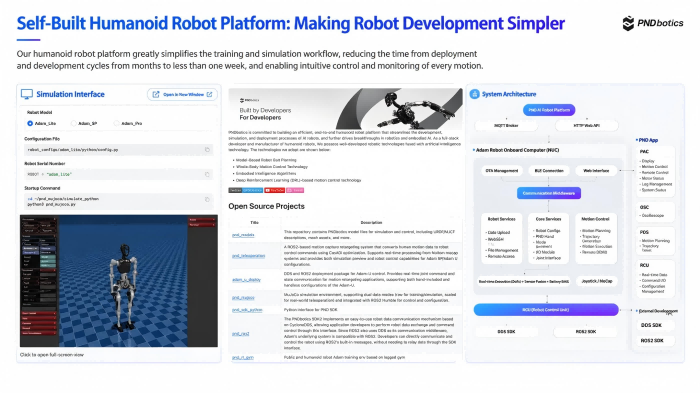Image resolution: width=700 pixels, height=393 pixels.
Task: Copy the Configuration File path
Action: tap(207, 150)
